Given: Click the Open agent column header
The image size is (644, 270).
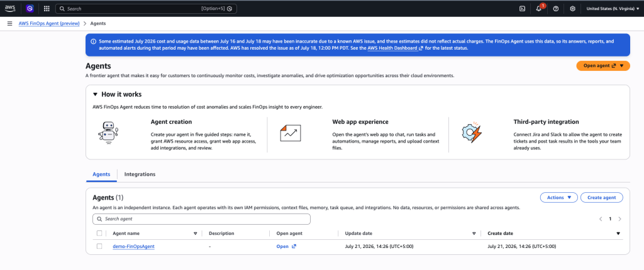Looking at the screenshot, I should pos(289,234).
